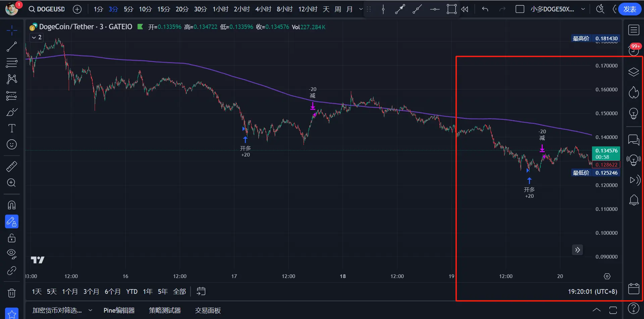Open the hotlists flame panel
This screenshot has height=319, width=644.
[x=634, y=92]
